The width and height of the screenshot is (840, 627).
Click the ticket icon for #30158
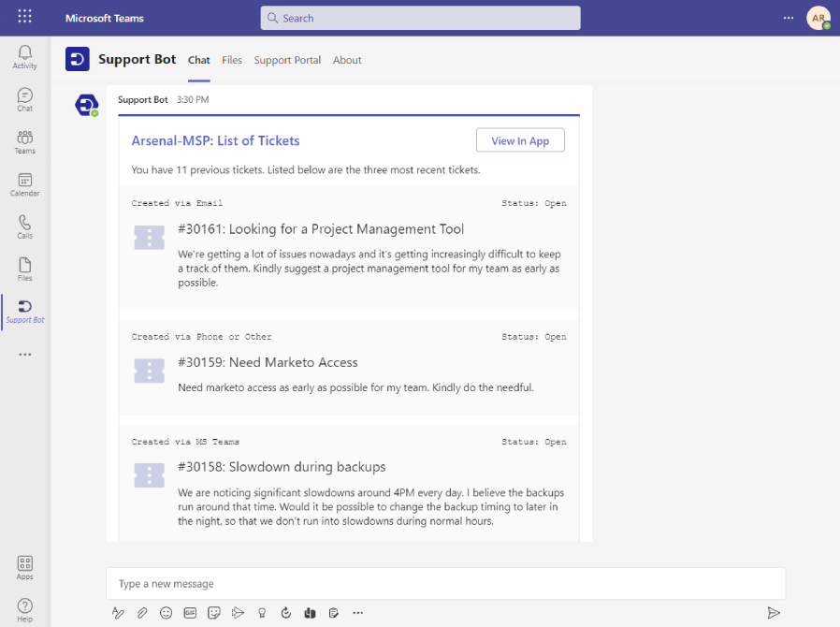(149, 475)
